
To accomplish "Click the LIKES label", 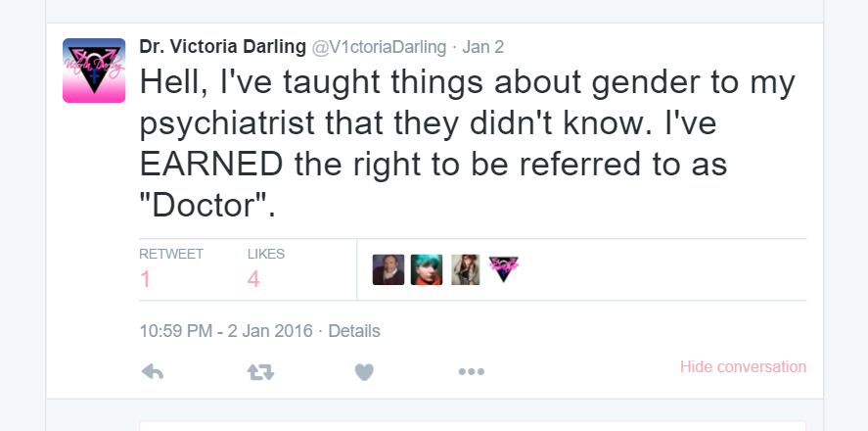I will click(266, 254).
